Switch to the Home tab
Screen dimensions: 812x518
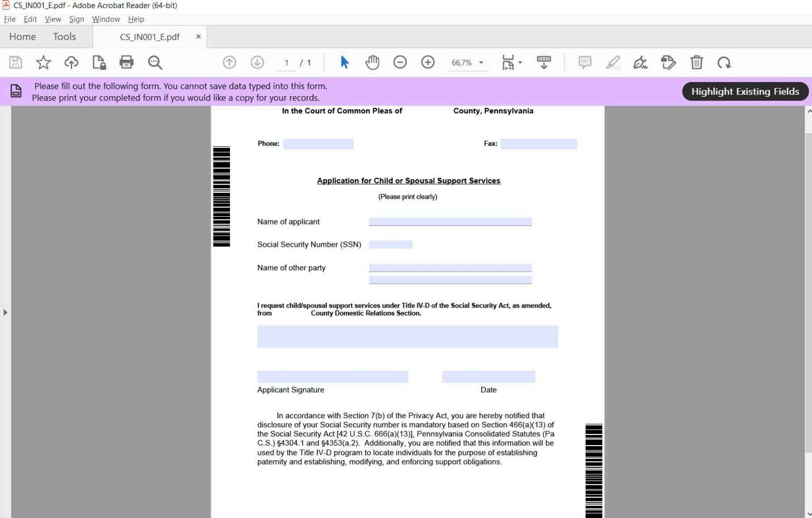click(x=23, y=36)
